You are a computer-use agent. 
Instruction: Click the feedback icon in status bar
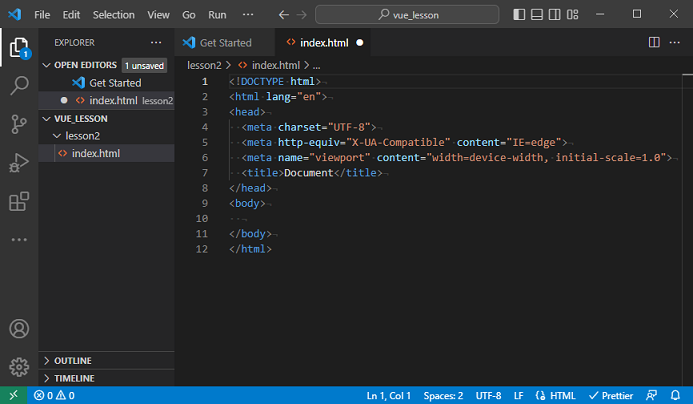pos(651,395)
